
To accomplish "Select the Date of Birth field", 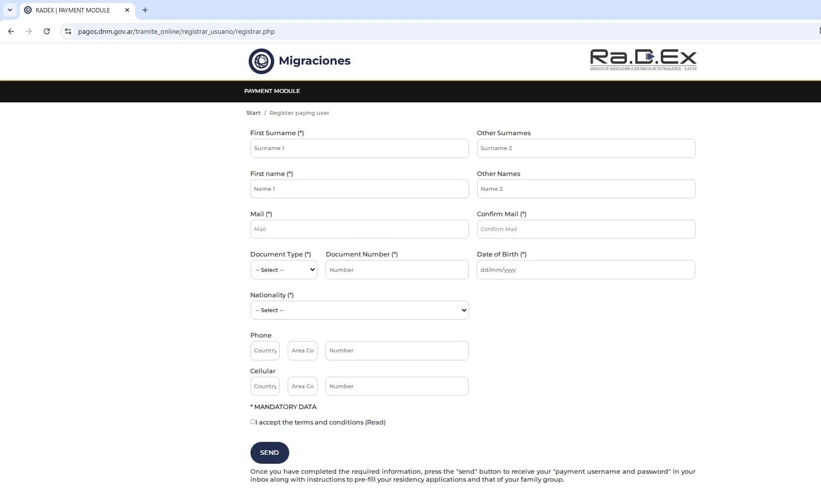I will point(586,270).
